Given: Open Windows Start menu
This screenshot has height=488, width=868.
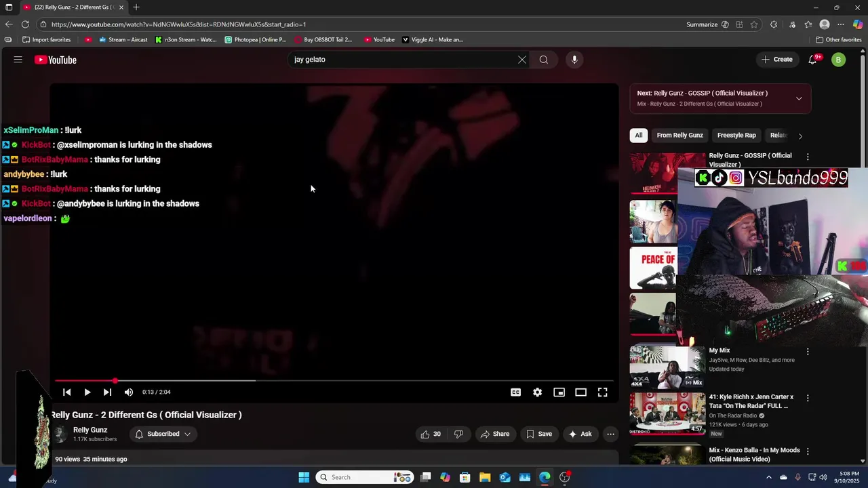Looking at the screenshot, I should (304, 477).
